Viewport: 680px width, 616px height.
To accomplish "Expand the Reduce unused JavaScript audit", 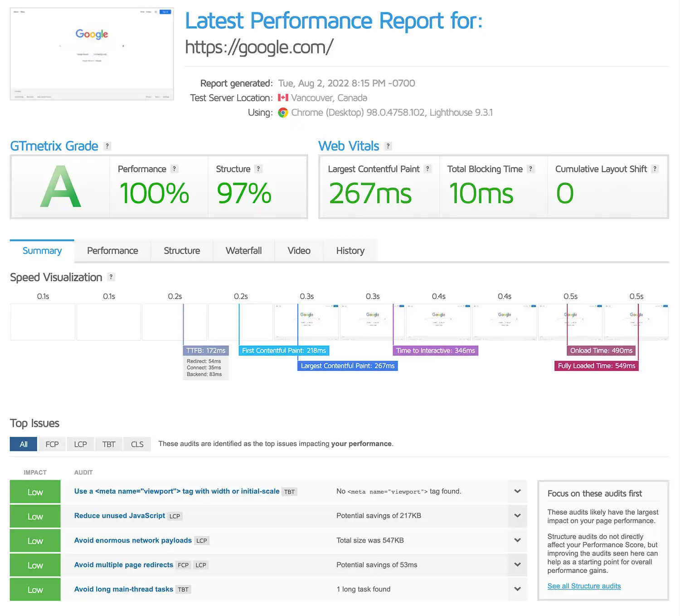I will 517,516.
